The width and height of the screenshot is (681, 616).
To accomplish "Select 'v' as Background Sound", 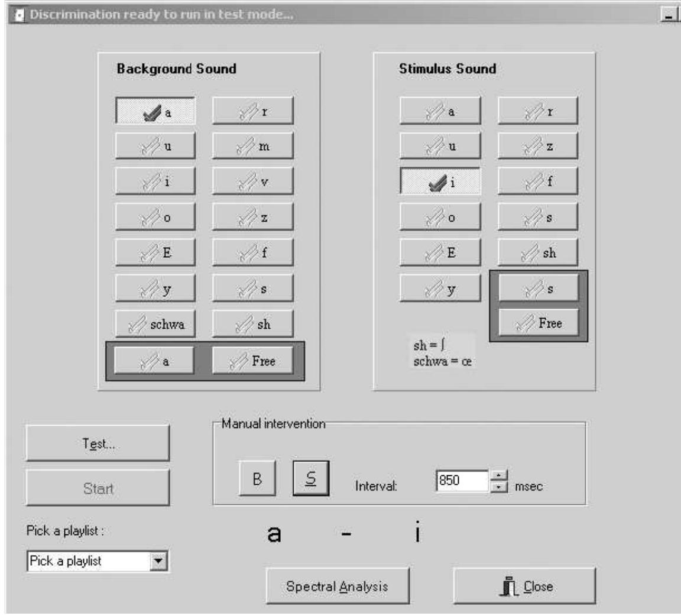I will 253,181.
